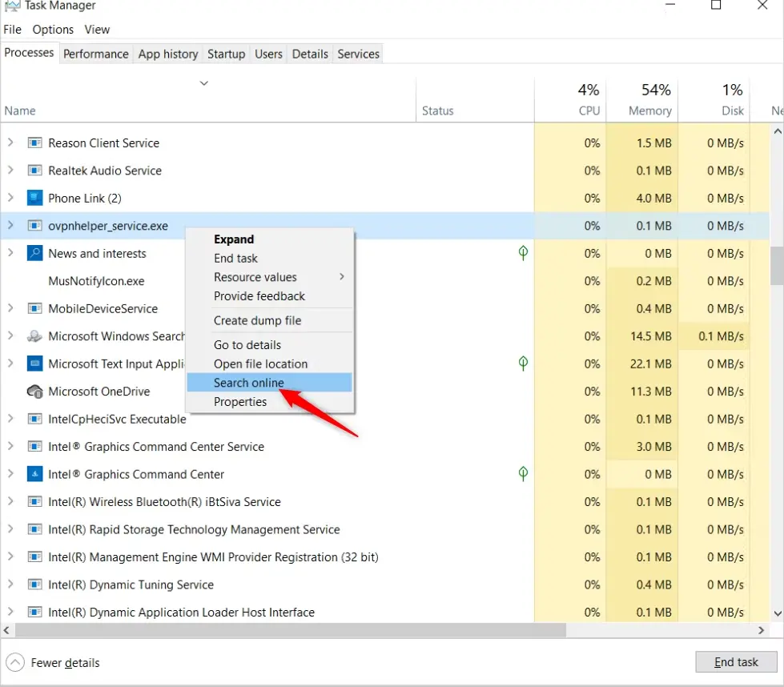Screen dimensions: 784x687
Task: Click the Intel Rapid Storage Technology icon
Action: click(x=34, y=529)
